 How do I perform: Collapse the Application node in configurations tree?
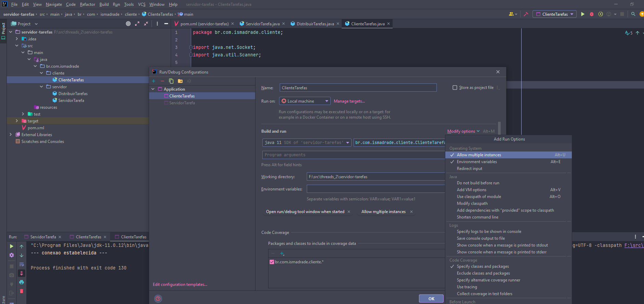coord(153,89)
